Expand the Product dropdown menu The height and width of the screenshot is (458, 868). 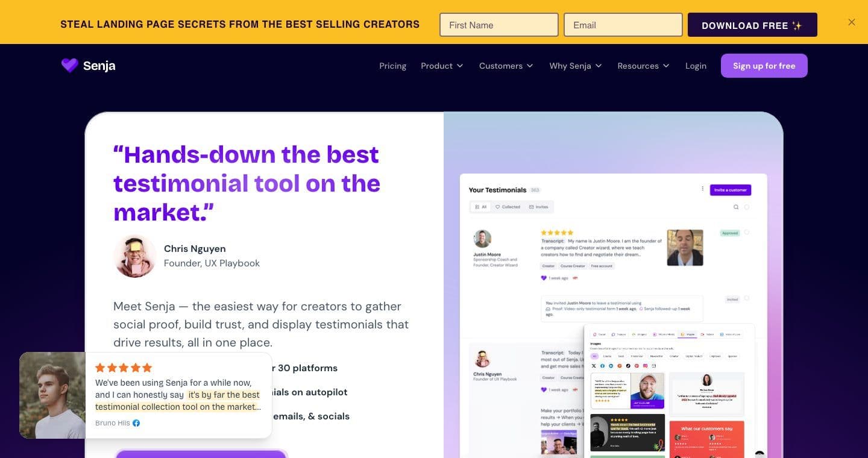point(442,66)
